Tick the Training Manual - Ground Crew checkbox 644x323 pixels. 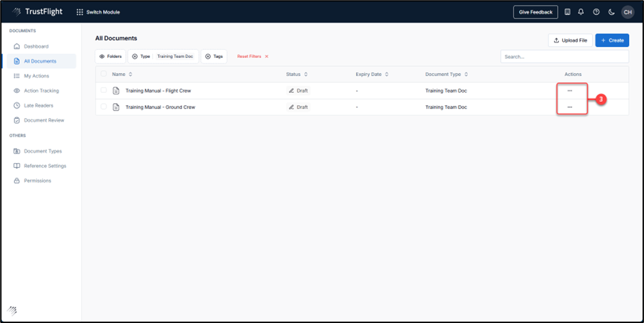pyautogui.click(x=104, y=107)
